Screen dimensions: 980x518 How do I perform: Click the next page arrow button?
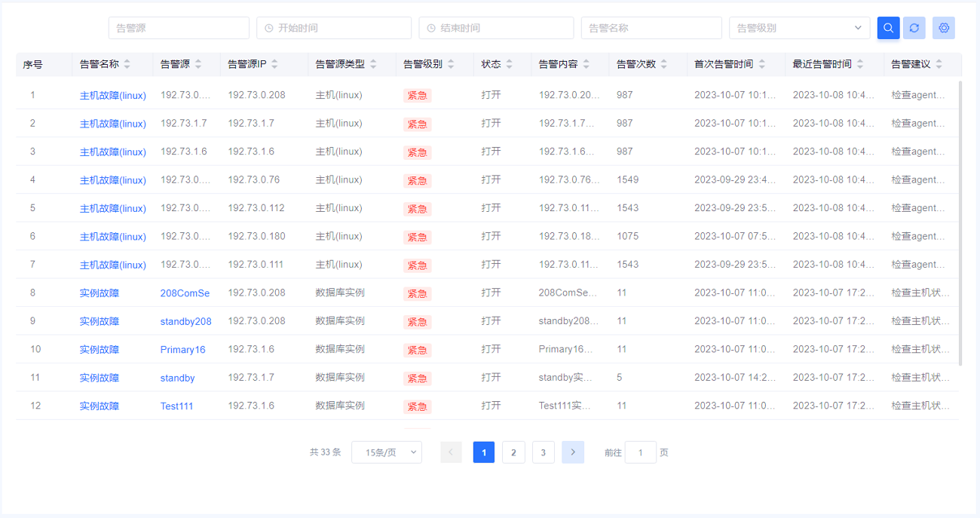pos(573,452)
